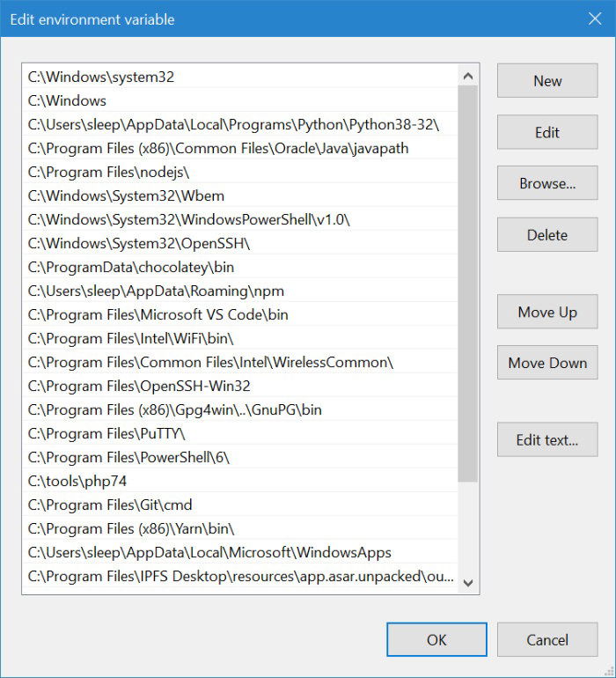Open the Browse... dialog button
616x678 pixels.
[x=547, y=183]
